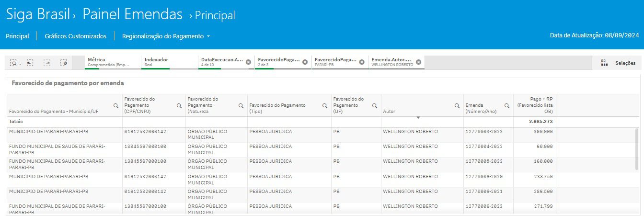Clear the WELLINGTON ROBERTO author filter
Screen dimensions: 644x216
pyautogui.click(x=418, y=62)
